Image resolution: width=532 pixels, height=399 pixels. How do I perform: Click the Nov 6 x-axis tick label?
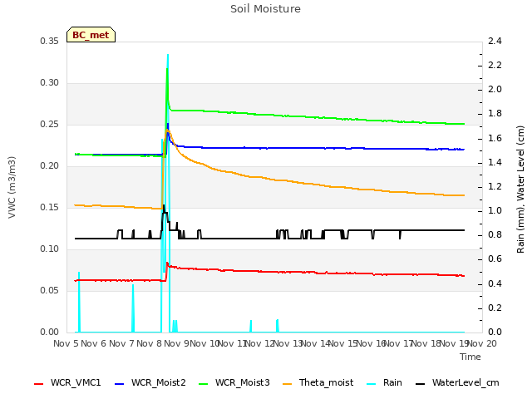tap(94, 343)
